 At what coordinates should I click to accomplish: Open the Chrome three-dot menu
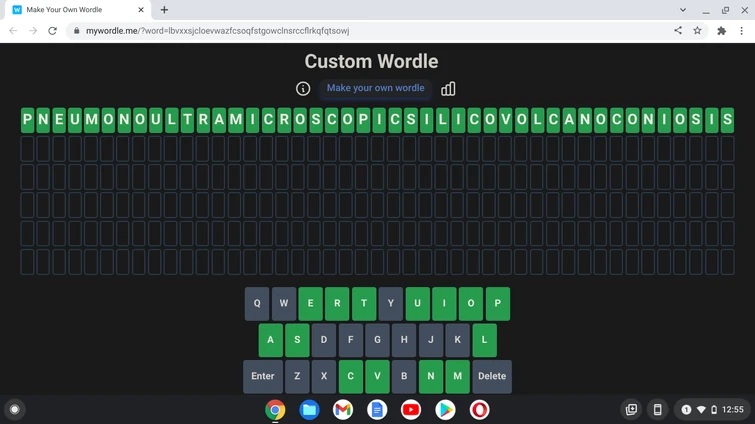point(742,31)
